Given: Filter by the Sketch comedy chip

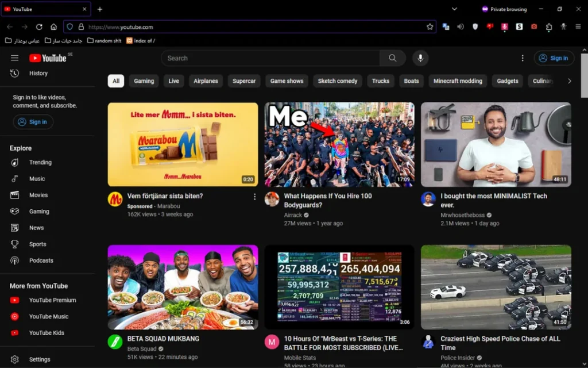Looking at the screenshot, I should 338,81.
